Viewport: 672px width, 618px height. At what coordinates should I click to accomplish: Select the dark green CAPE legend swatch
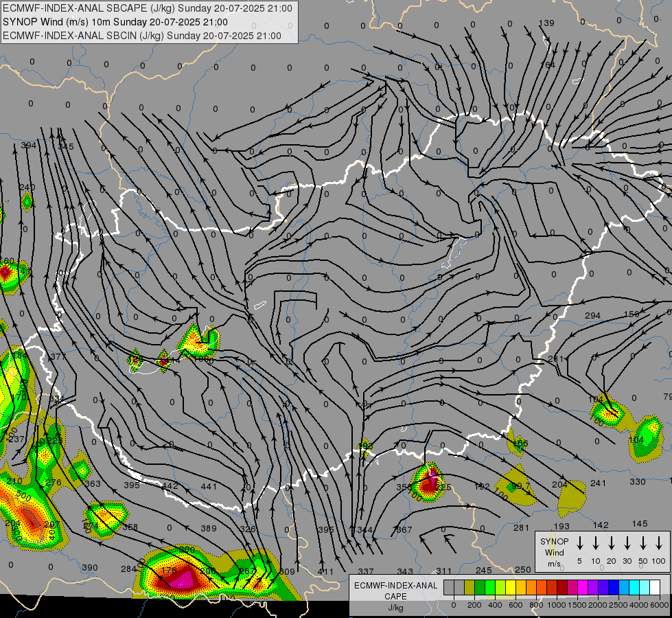[x=480, y=587]
